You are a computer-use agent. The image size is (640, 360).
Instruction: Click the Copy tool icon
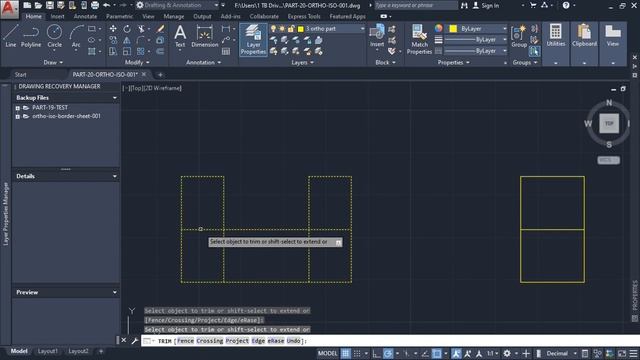tap(113, 40)
